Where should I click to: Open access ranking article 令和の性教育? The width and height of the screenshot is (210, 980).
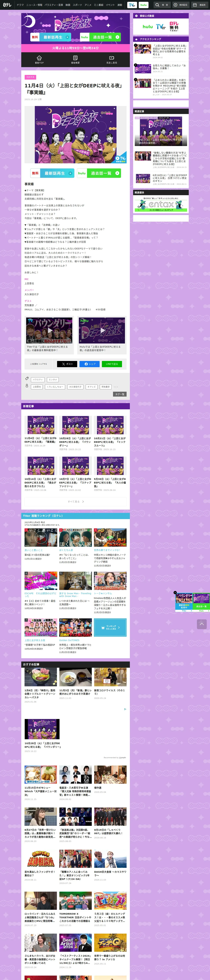click(x=161, y=51)
